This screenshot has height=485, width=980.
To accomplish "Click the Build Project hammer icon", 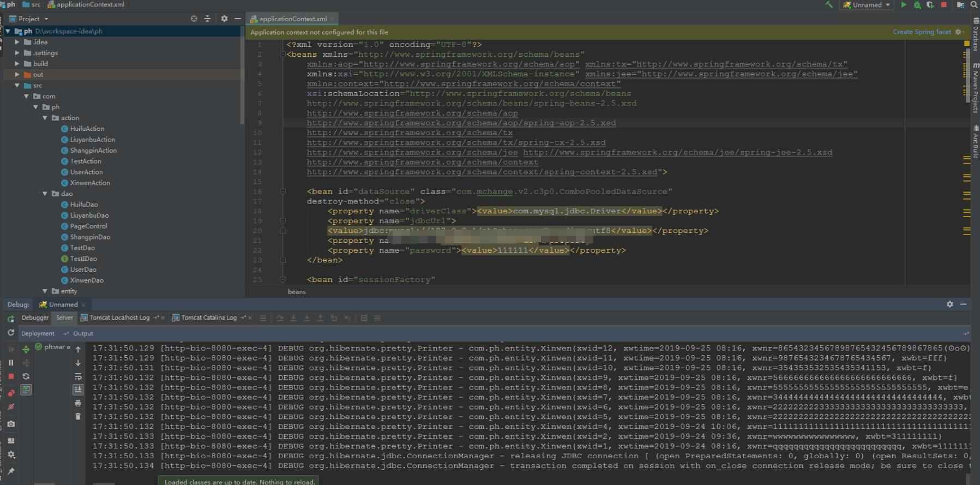I will pyautogui.click(x=829, y=4).
